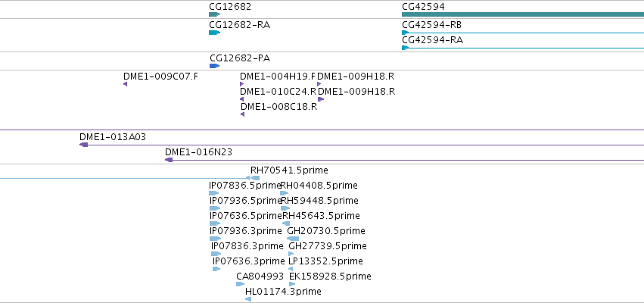Select the RH45643.5prime EST arrow

286,223
